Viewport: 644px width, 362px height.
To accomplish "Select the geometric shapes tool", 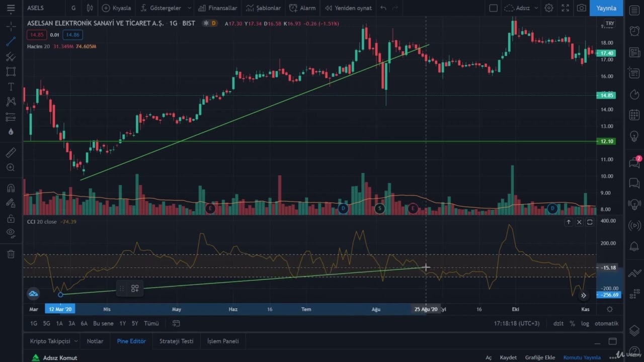I will tap(11, 71).
